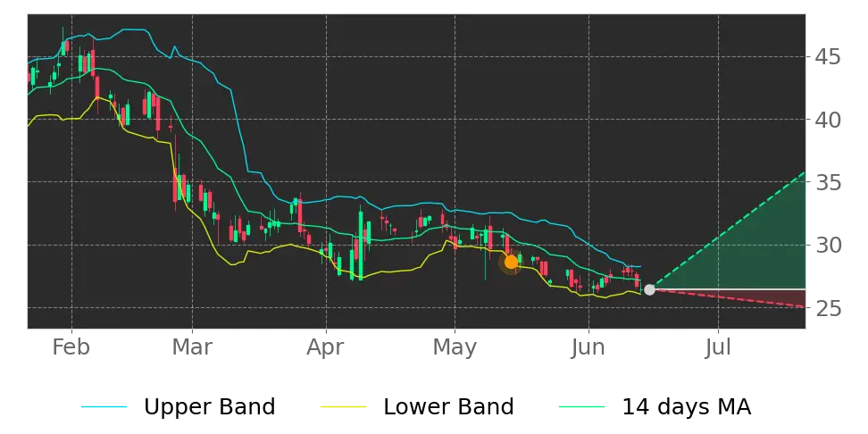Click the cyan Upper Band legend line
The image size is (868, 434).
[104, 407]
